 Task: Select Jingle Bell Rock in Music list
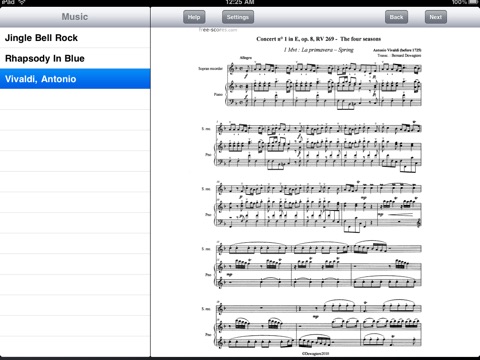(75, 38)
